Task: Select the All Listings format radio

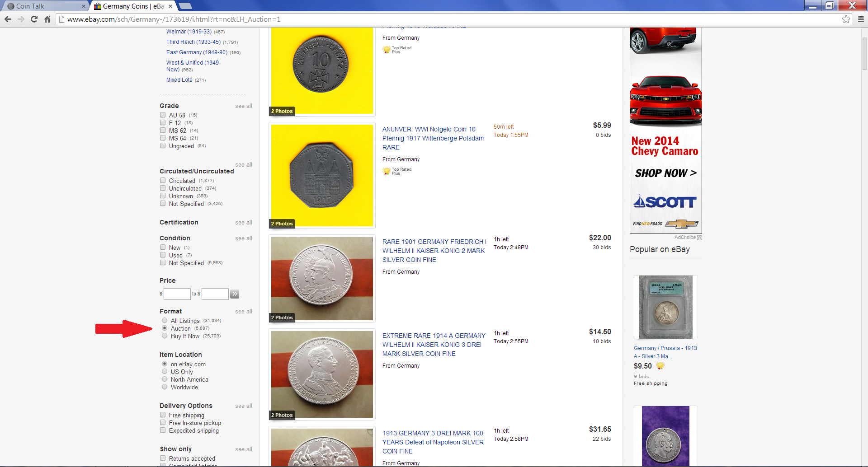Action: coord(165,320)
